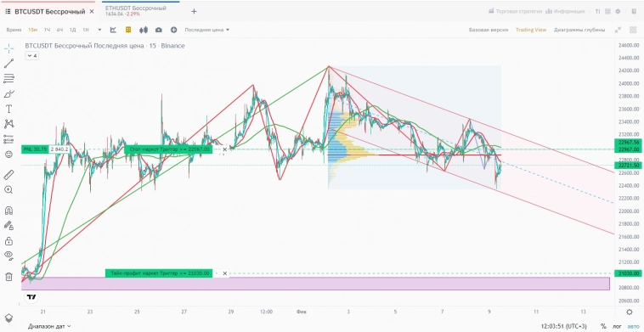Expand the indicators legend collapsed at 4

tap(32, 56)
